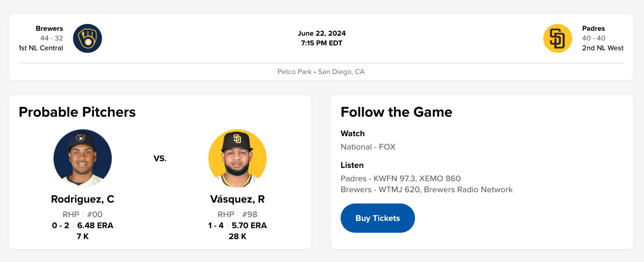Viewport: 644px width, 262px height.
Task: Click the 7:15 PM EDT game time
Action: pyautogui.click(x=321, y=43)
